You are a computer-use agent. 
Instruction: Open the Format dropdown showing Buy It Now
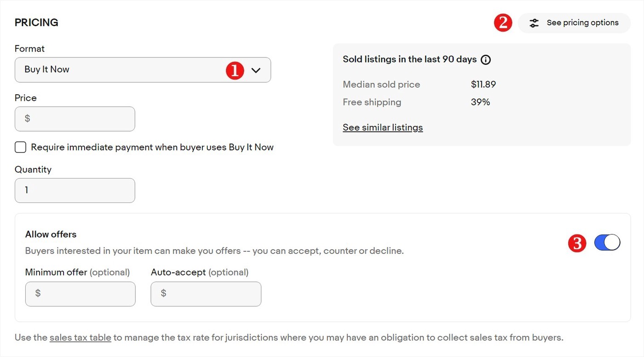(143, 70)
